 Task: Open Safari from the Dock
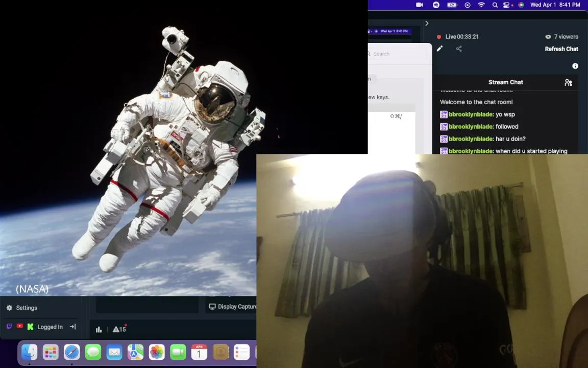pos(71,352)
